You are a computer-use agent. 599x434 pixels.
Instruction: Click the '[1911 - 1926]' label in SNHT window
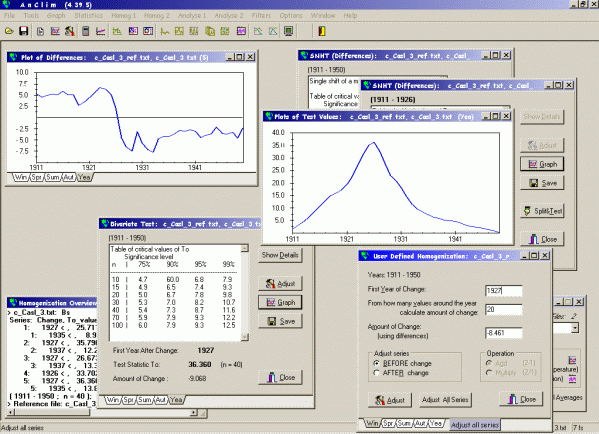click(393, 100)
